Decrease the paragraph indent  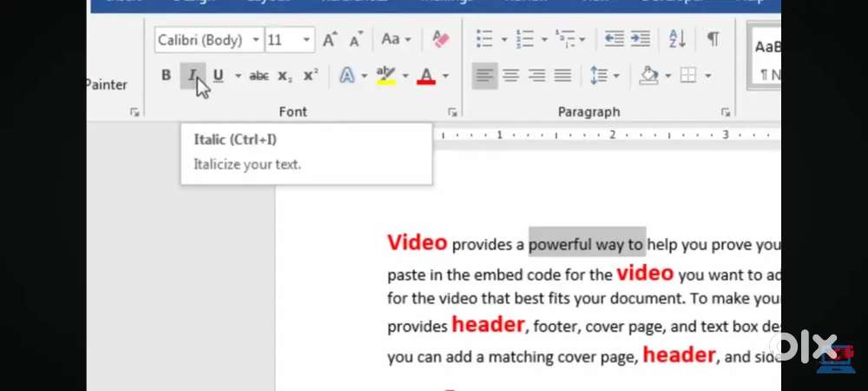[614, 39]
